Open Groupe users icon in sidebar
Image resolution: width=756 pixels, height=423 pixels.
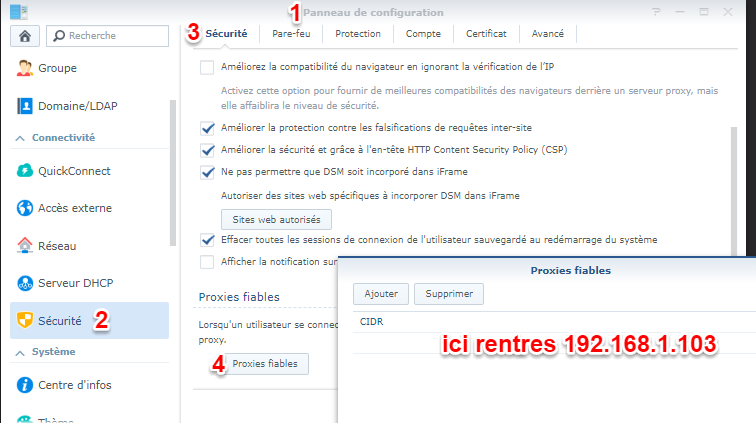tap(25, 69)
